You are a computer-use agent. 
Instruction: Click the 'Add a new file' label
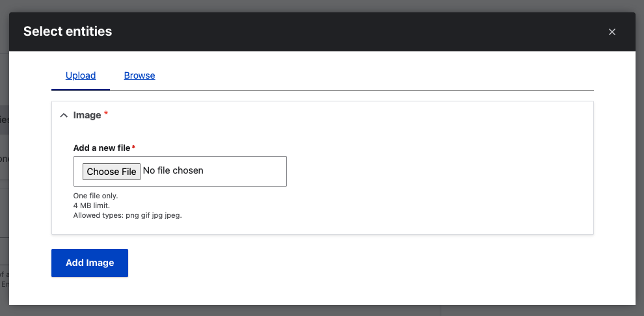click(102, 148)
